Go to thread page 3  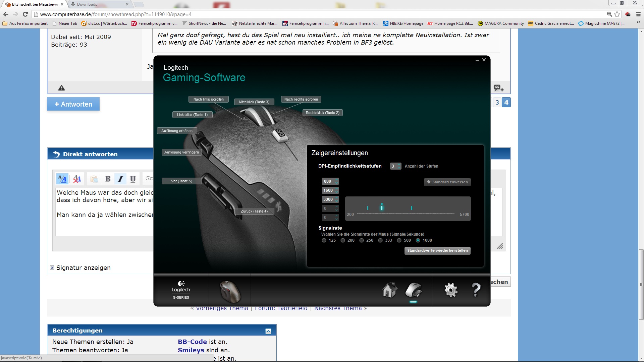point(497,103)
